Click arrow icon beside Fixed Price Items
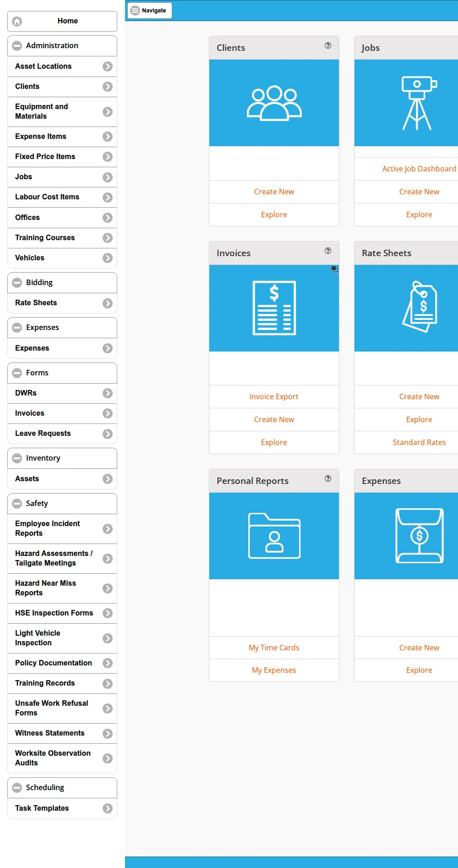The image size is (458, 868). point(108,157)
